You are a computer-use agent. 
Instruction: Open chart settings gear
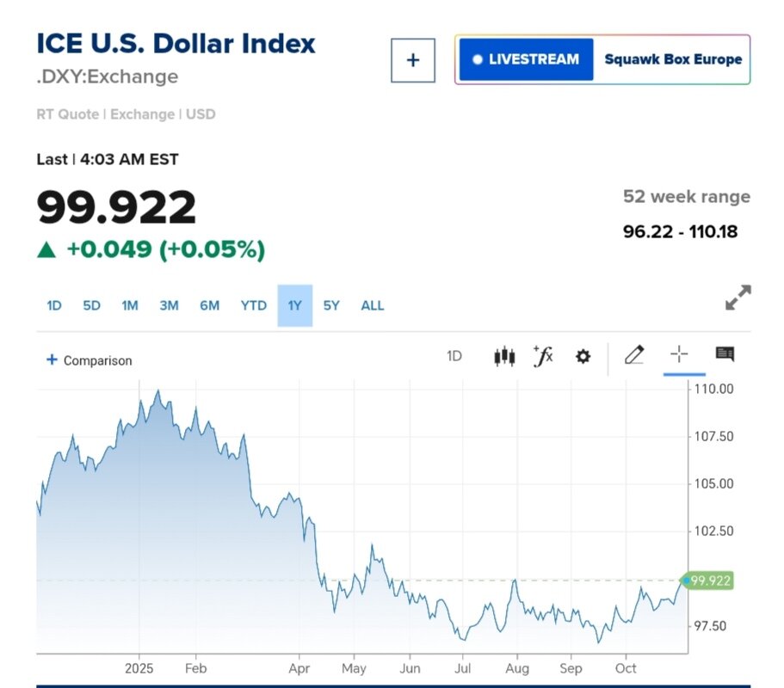583,356
